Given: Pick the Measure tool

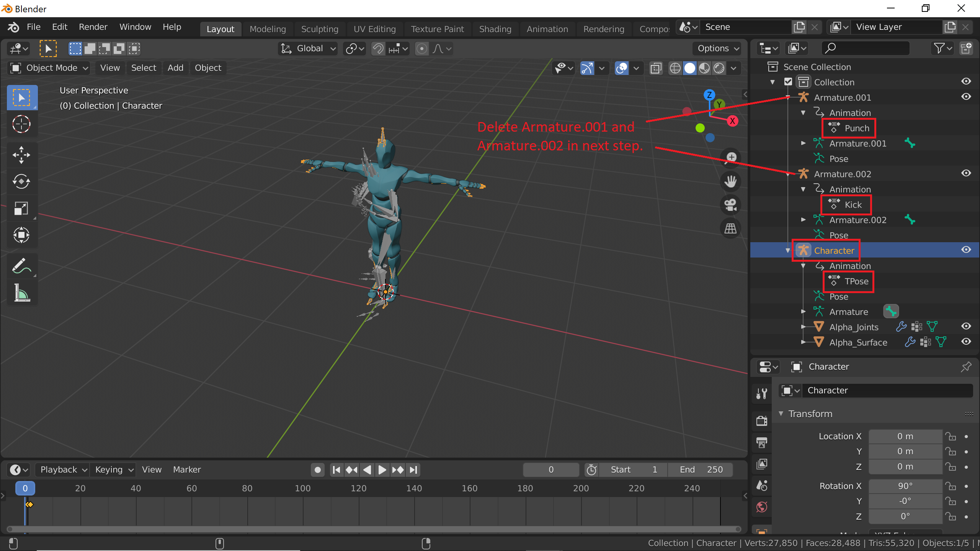Looking at the screenshot, I should (21, 293).
